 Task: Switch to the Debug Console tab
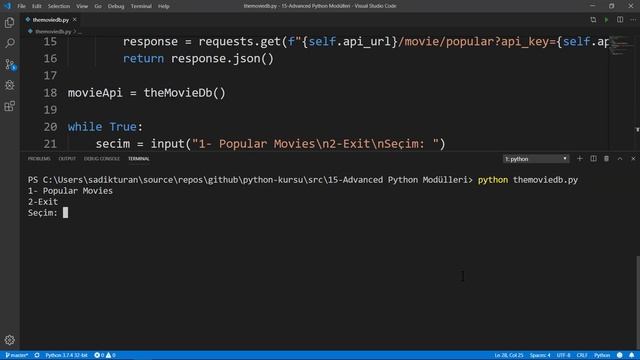tap(102, 158)
